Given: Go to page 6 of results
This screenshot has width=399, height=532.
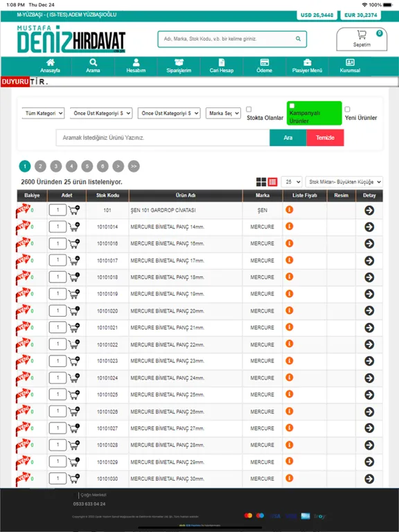Looking at the screenshot, I should [x=103, y=166].
